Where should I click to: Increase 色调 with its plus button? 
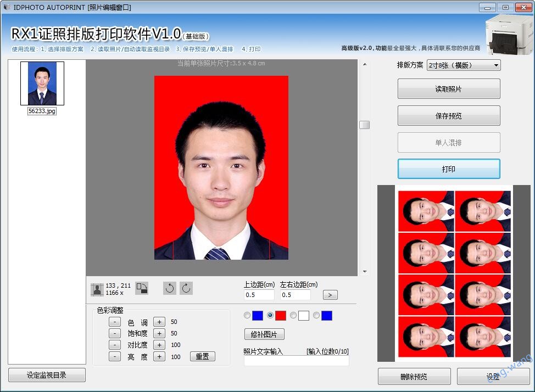(x=159, y=322)
